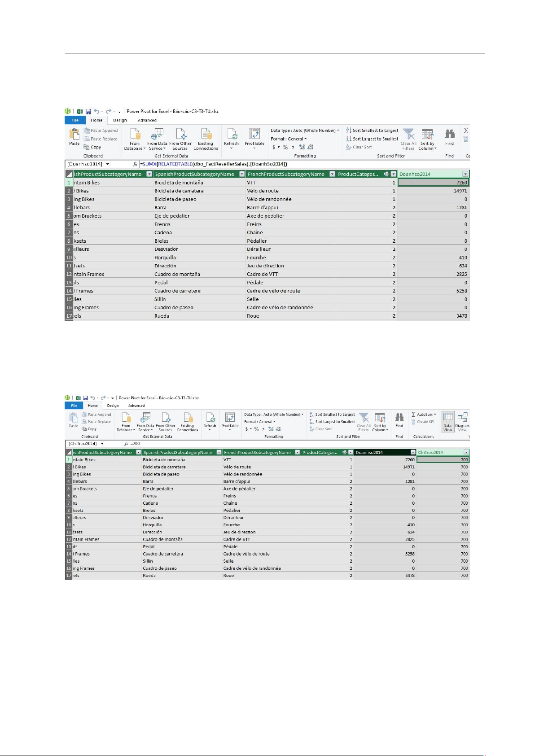Click the Create KPI button

[x=423, y=422]
